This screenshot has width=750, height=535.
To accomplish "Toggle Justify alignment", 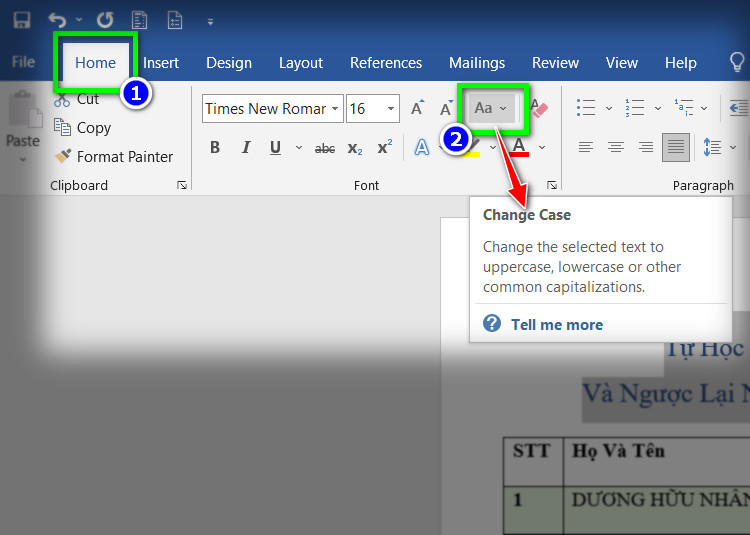I will (675, 147).
